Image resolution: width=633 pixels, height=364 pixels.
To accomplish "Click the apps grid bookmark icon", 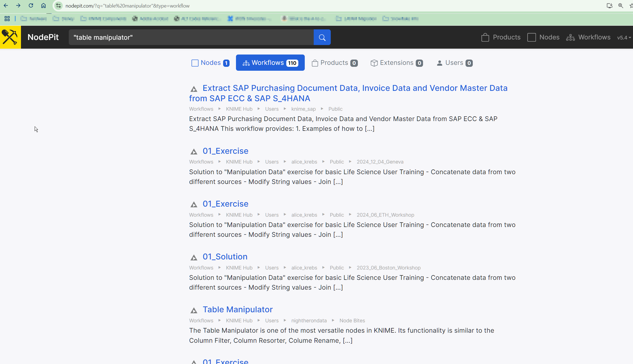I will coord(7,19).
